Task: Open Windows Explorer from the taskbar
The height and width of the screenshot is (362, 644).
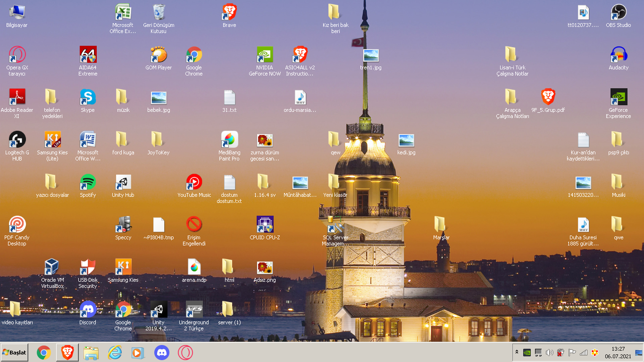Action: pos(91,353)
